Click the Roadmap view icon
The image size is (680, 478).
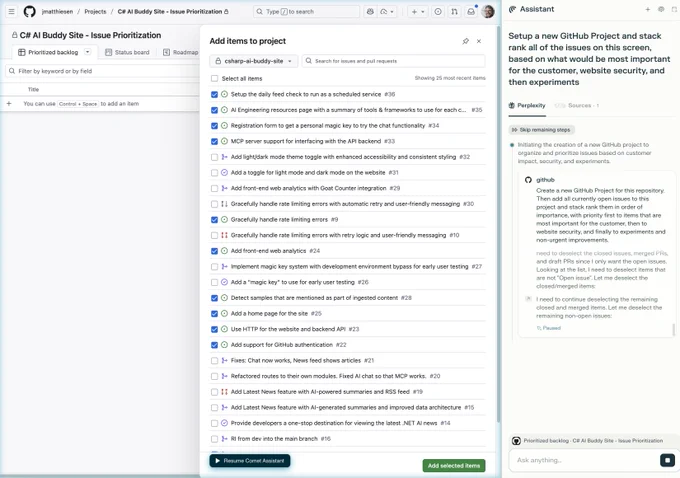point(166,52)
